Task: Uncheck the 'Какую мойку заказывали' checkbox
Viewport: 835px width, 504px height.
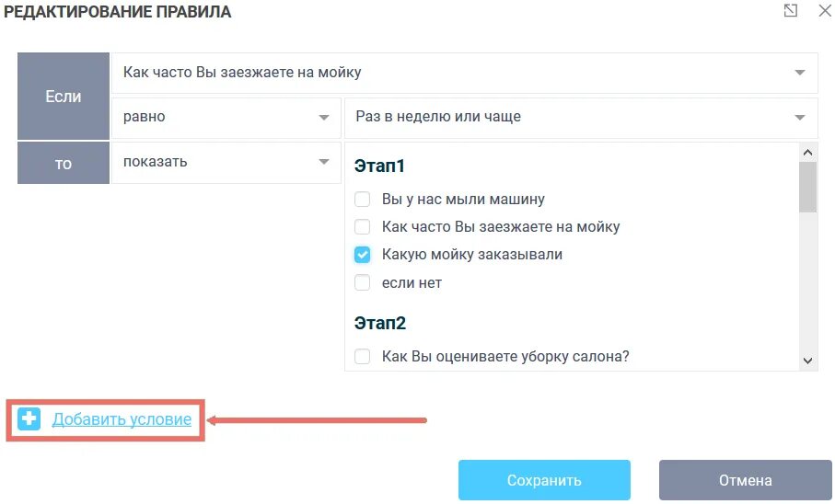Action: (x=362, y=255)
